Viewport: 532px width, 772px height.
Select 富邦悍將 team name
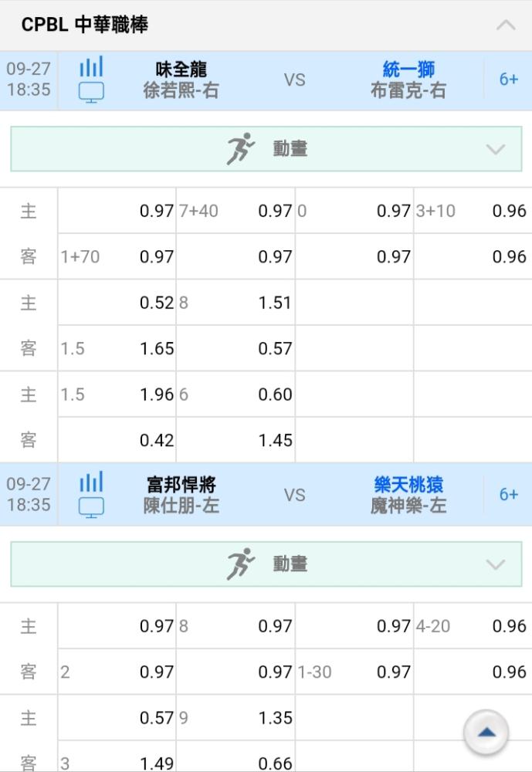[181, 485]
